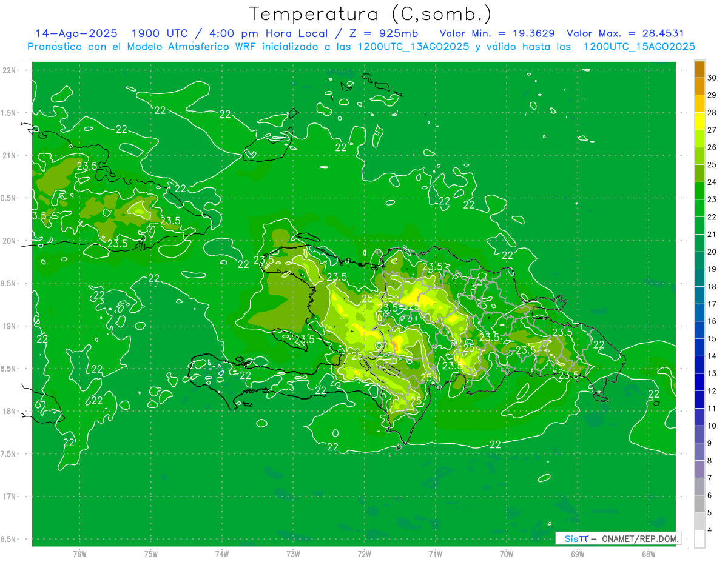This screenshot has width=728, height=562.
Task: Click the "70W" longitude axis label
Action: 507,554
